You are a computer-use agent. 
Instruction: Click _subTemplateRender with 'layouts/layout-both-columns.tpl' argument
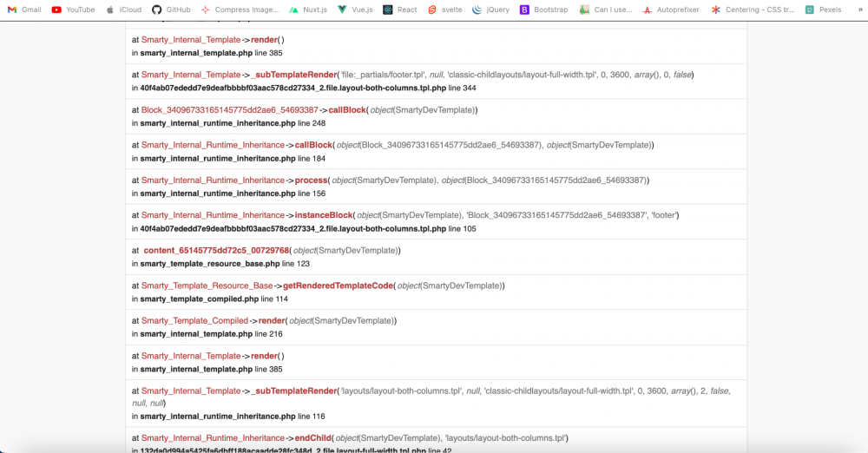(294, 391)
